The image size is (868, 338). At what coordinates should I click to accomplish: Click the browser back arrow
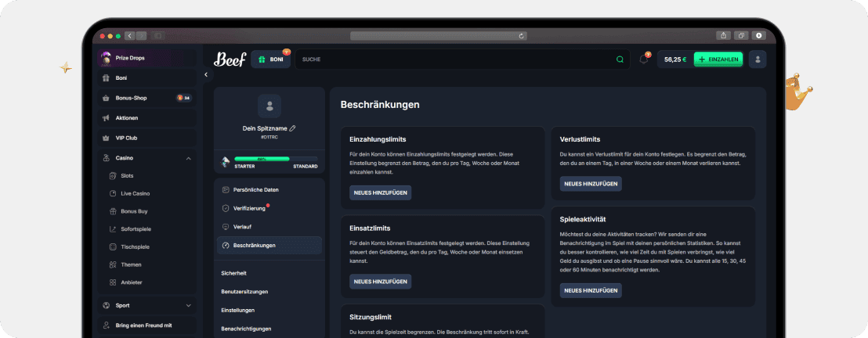click(x=130, y=36)
